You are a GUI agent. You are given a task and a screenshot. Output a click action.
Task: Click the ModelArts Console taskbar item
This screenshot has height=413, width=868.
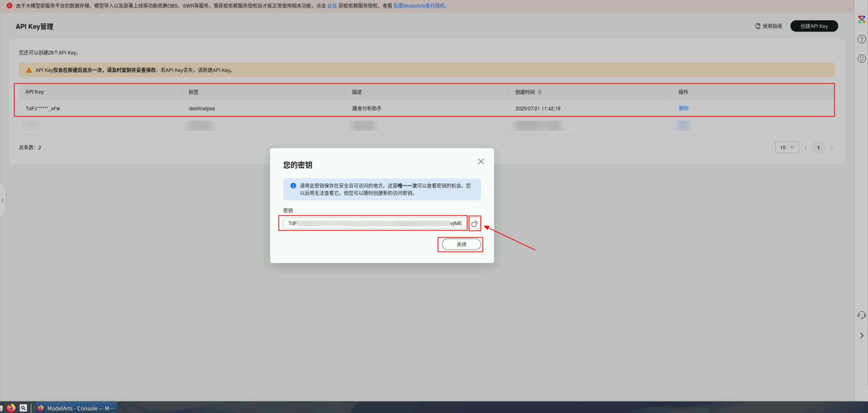[77, 408]
